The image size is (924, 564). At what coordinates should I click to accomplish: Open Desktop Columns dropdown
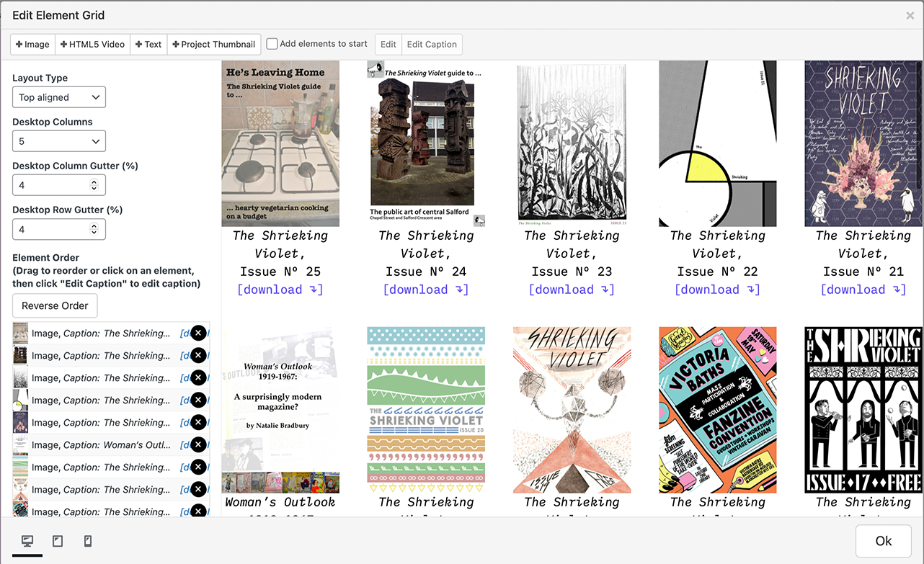(x=59, y=141)
